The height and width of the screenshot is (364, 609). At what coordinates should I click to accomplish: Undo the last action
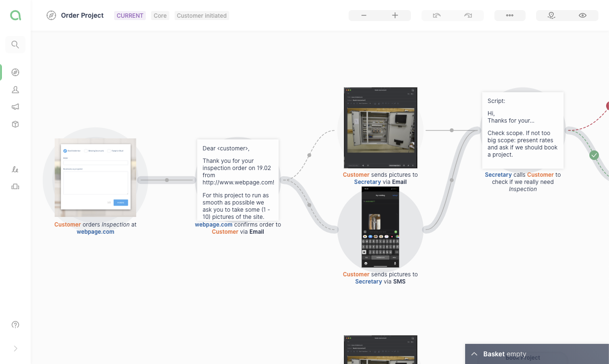(x=437, y=15)
